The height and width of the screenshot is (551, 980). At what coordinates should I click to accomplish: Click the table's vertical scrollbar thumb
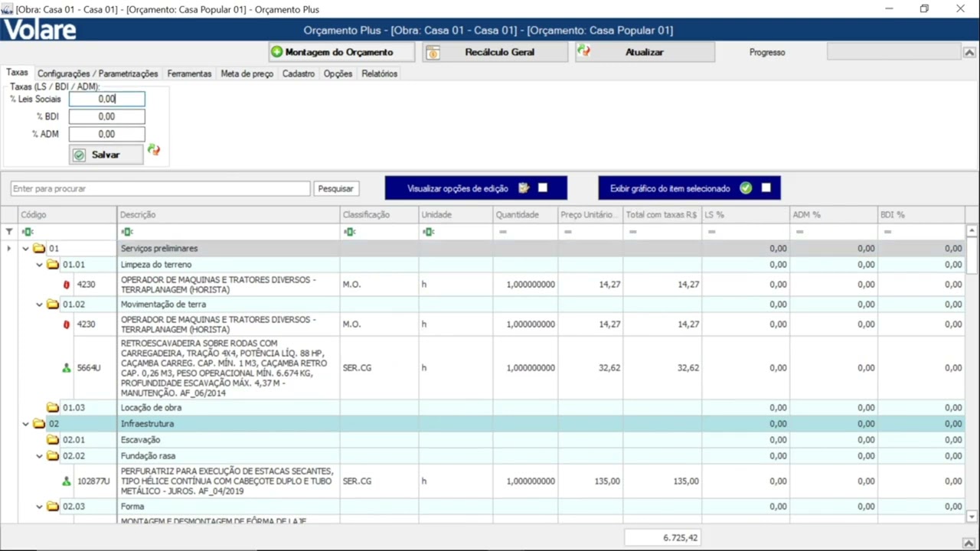[972, 254]
